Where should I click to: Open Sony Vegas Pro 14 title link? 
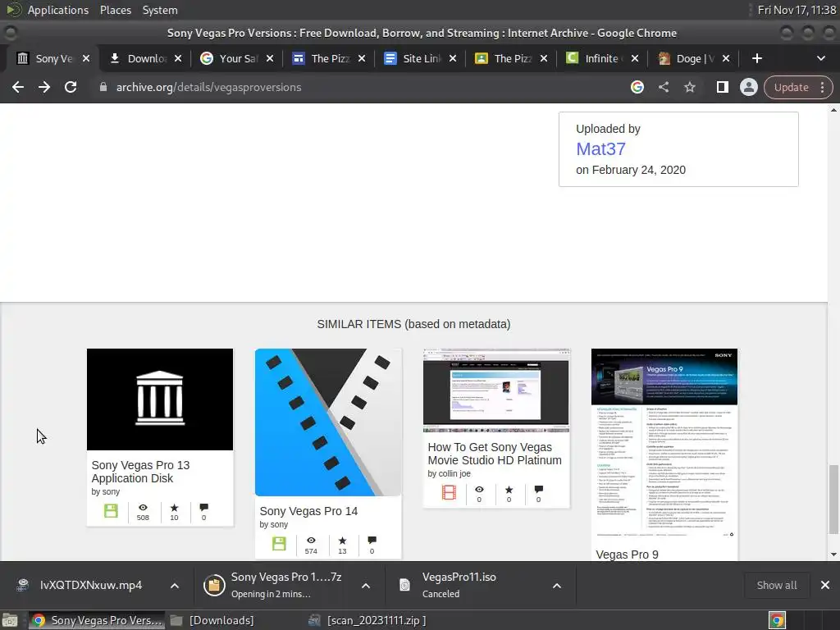(x=308, y=511)
